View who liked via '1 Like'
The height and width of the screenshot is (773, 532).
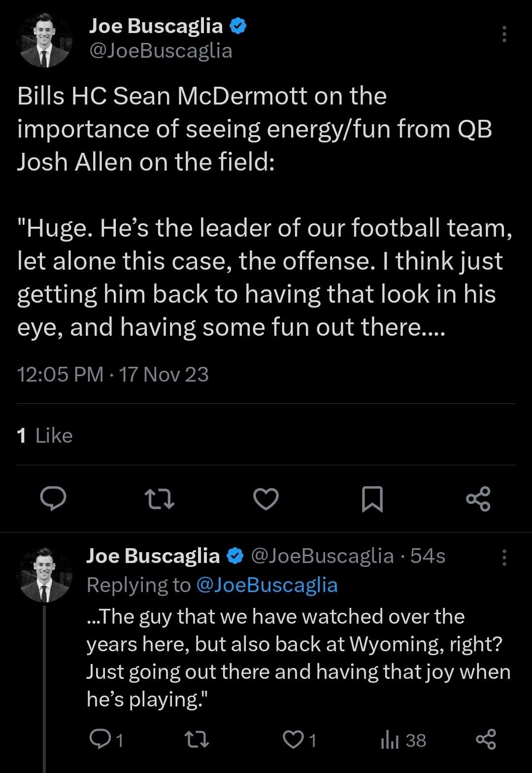coord(45,436)
